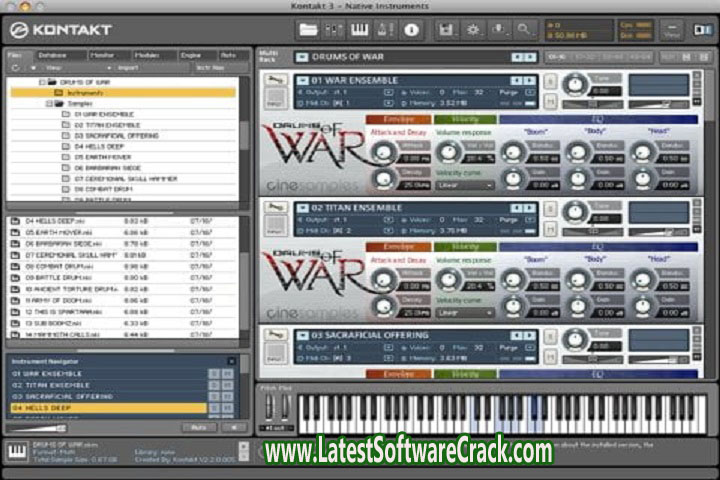Adjust the Tune knob of 01 War Ensemble
This screenshot has height=480, width=720.
tap(574, 85)
